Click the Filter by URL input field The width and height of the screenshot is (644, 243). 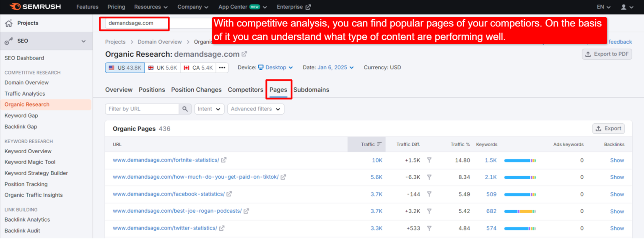tap(143, 109)
